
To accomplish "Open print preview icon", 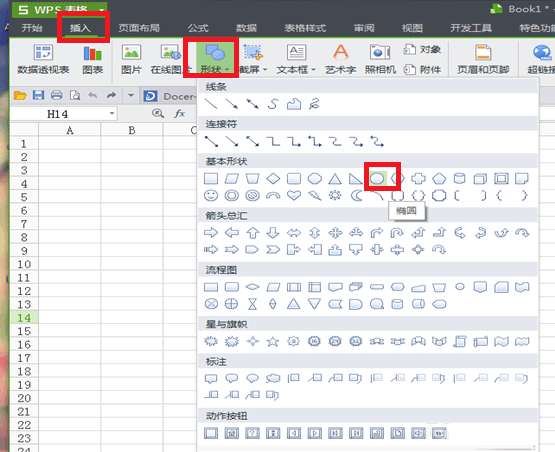I will (75, 95).
